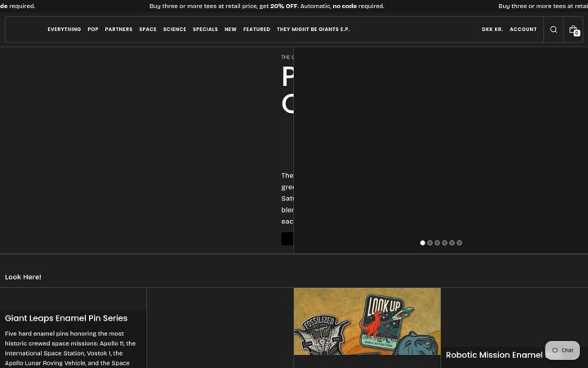Open Giant Leaps Enamel Pin Series title
The height and width of the screenshot is (368, 588).
[x=66, y=318]
